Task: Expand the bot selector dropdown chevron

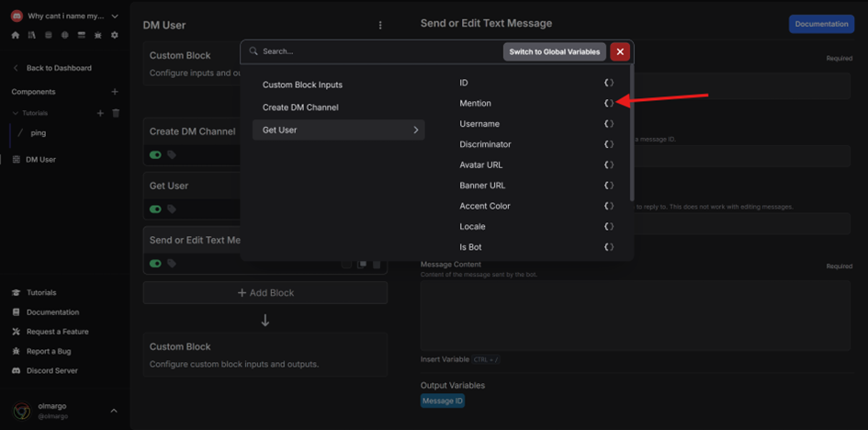Action: click(x=115, y=16)
